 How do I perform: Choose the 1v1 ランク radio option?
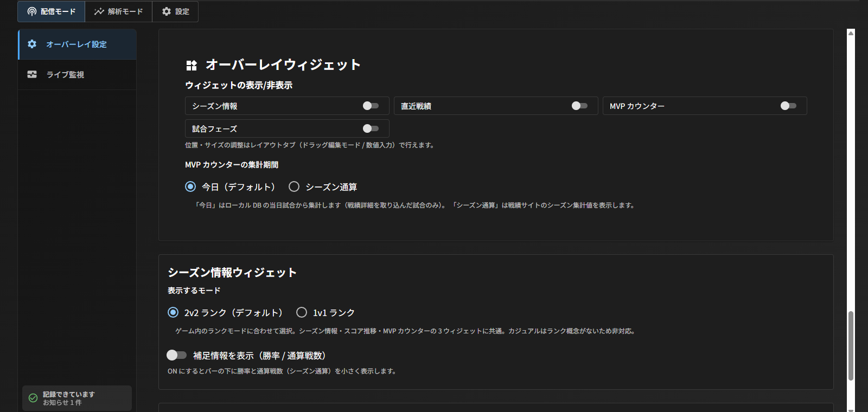click(x=302, y=312)
